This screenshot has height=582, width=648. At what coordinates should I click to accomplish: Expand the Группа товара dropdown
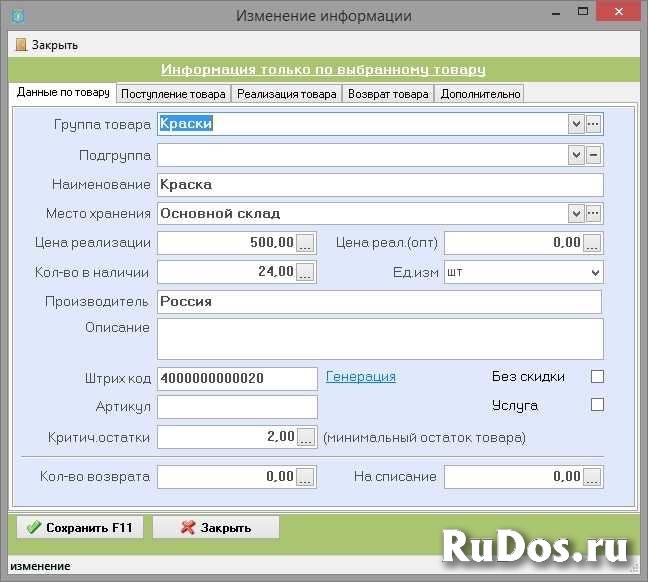576,124
